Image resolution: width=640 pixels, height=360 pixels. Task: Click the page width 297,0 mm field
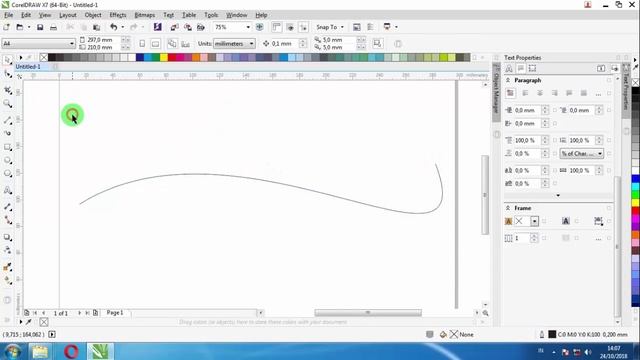click(x=104, y=40)
